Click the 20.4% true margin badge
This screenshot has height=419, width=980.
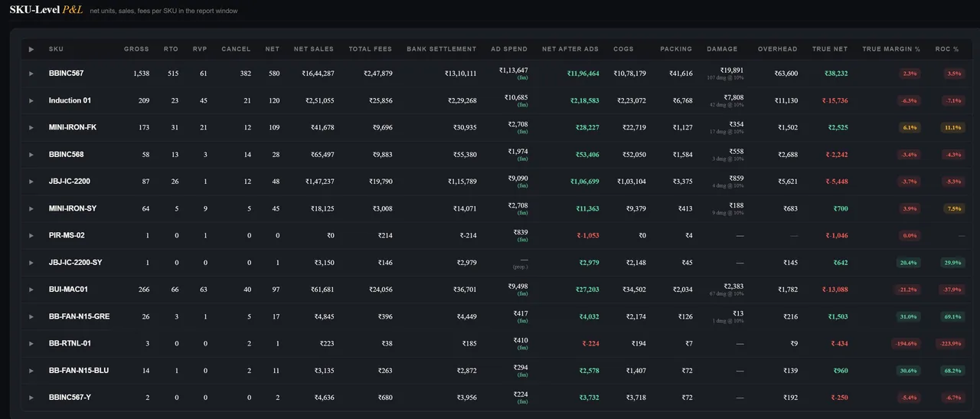[909, 263]
